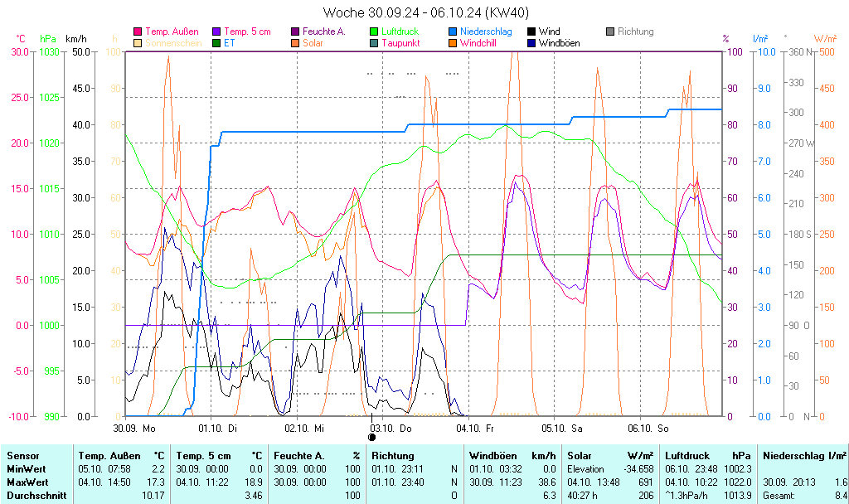Click the '02.10. Mi' date axis label

304,429
